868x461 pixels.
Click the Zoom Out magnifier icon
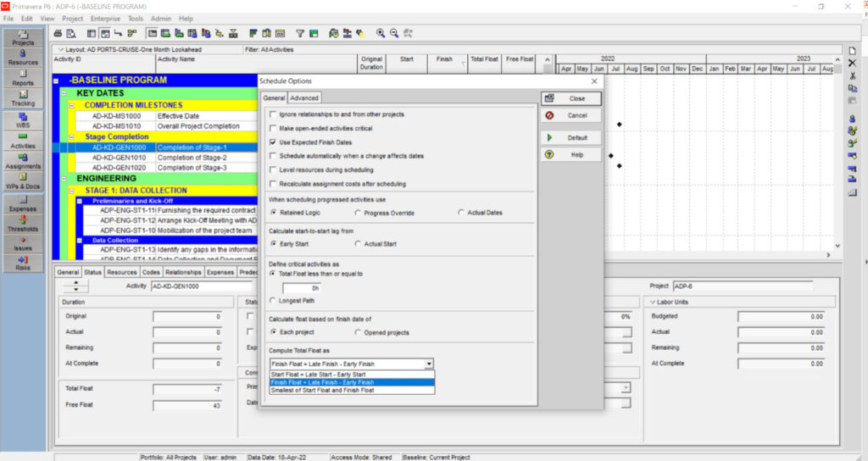[x=394, y=33]
